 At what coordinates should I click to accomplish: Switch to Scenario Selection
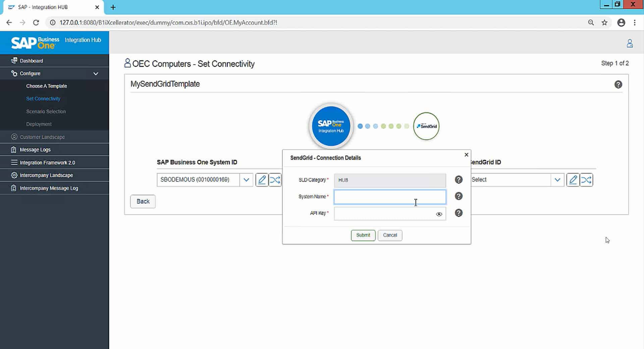(46, 111)
